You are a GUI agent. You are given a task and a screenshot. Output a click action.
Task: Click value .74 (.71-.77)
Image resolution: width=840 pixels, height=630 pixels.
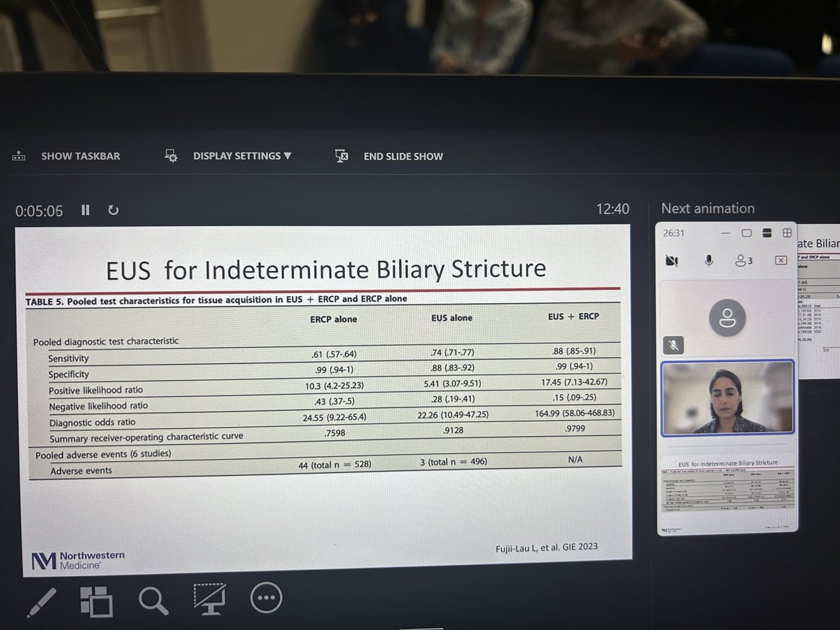click(451, 353)
